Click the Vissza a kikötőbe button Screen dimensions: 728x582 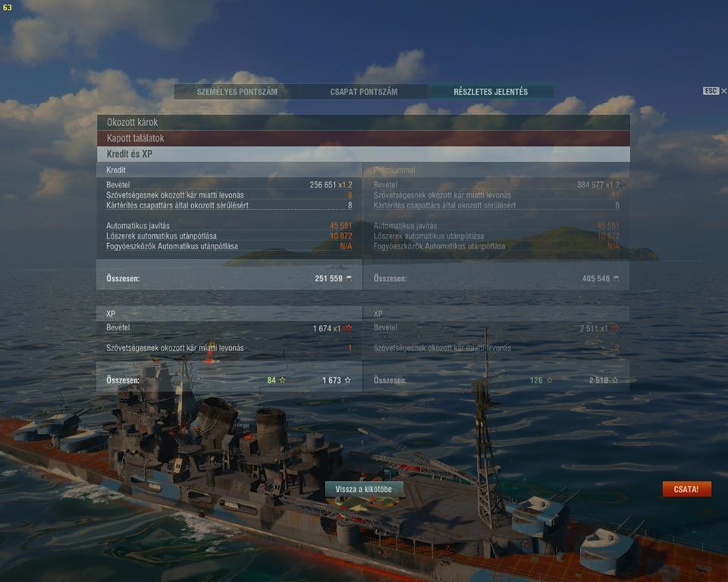pos(363,490)
